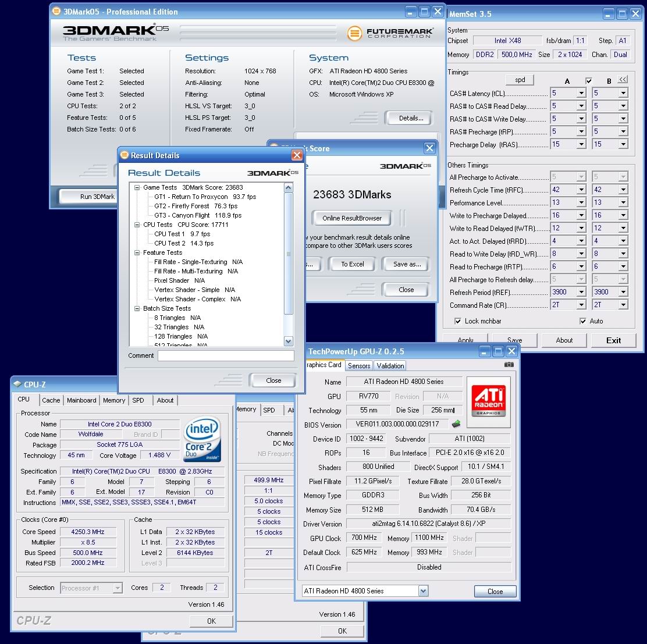Screen dimensions: 647x644
Task: Click the Futuremark orange logo icon
Action: 354,33
